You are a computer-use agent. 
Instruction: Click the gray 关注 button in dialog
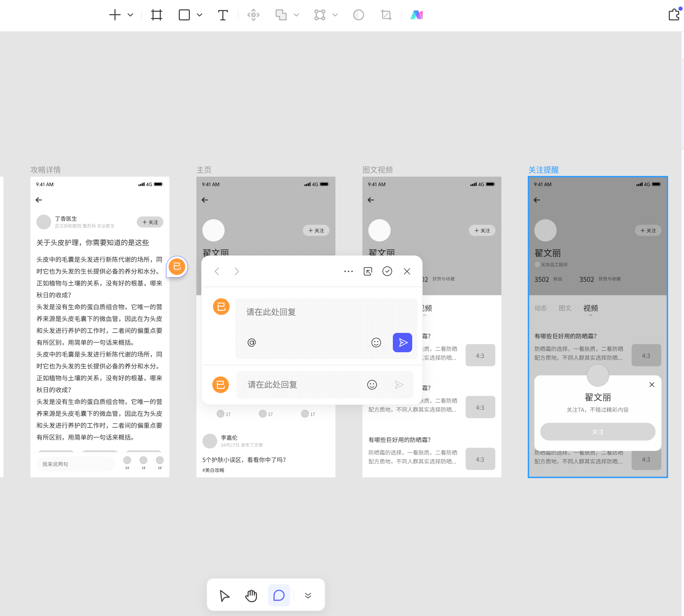pos(598,432)
